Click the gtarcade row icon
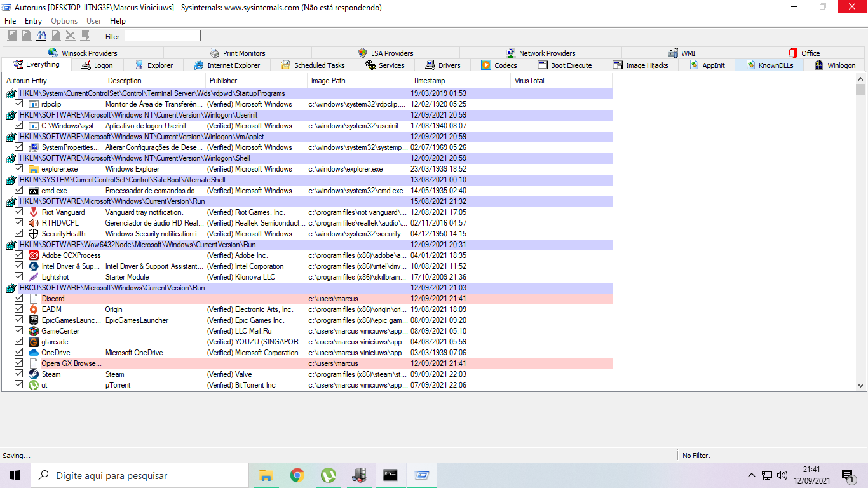Viewport: 868px width, 488px height. (x=34, y=342)
